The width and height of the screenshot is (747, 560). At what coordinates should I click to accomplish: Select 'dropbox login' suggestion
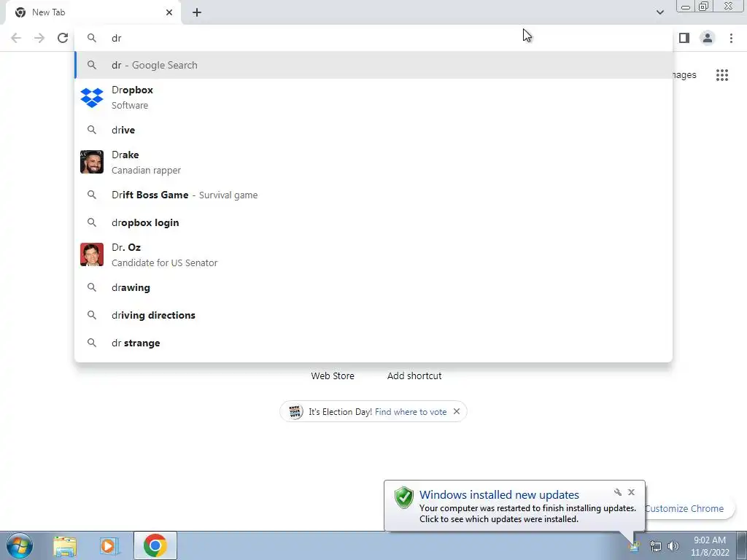pos(373,222)
